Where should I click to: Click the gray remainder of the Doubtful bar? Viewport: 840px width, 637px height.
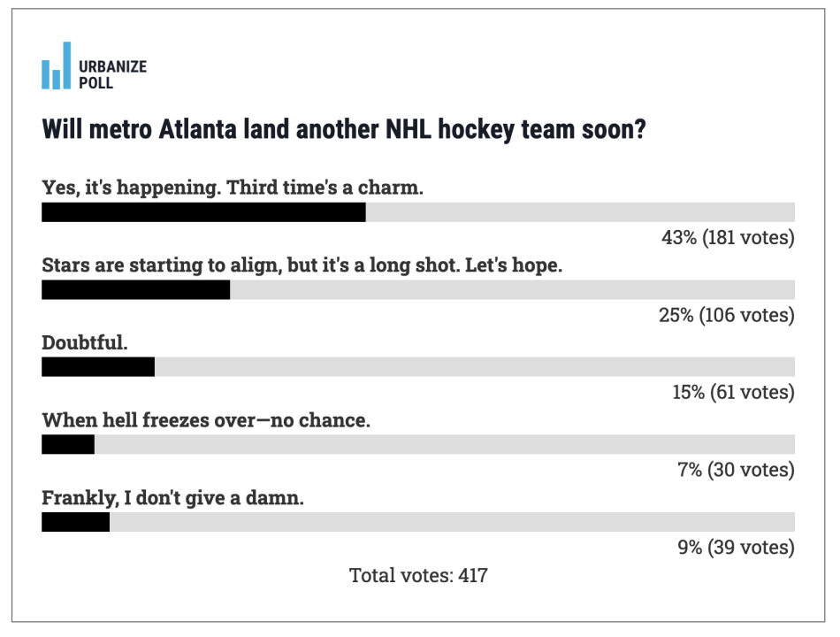[x=475, y=367]
